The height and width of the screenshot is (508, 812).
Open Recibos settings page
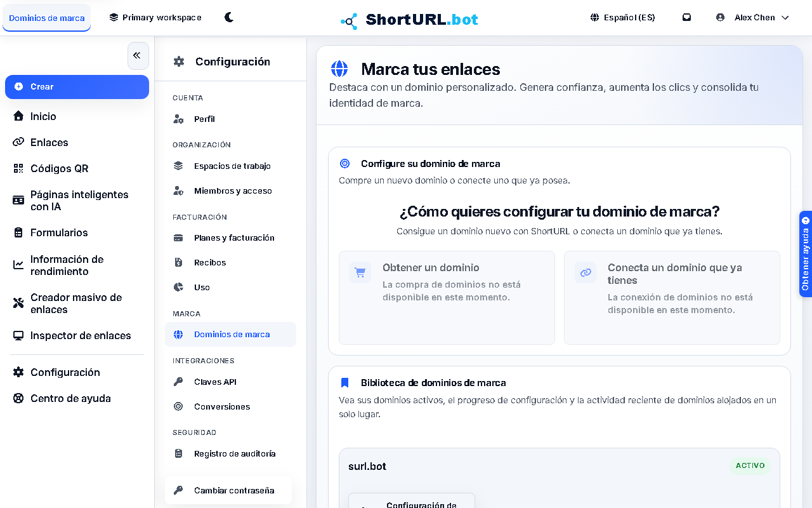point(230,262)
